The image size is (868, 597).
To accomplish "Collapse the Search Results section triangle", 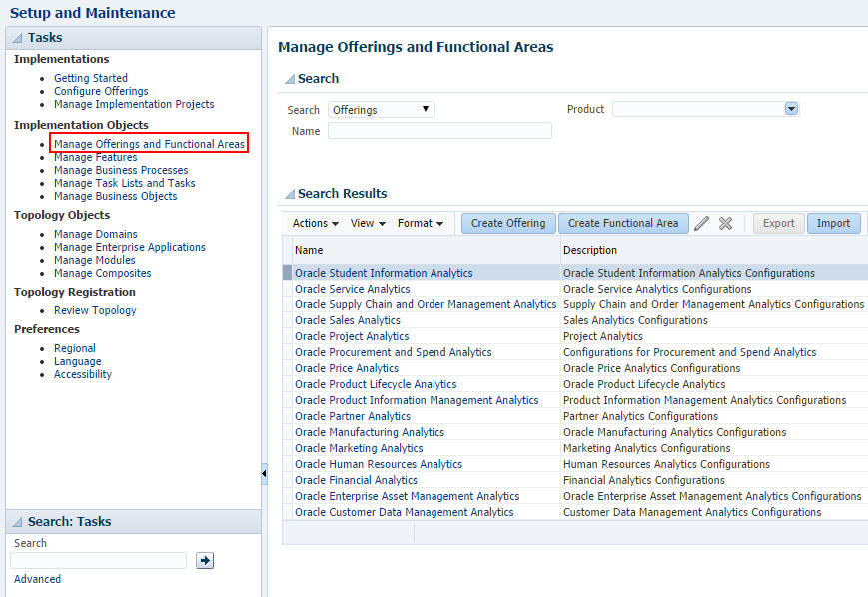I will point(289,194).
